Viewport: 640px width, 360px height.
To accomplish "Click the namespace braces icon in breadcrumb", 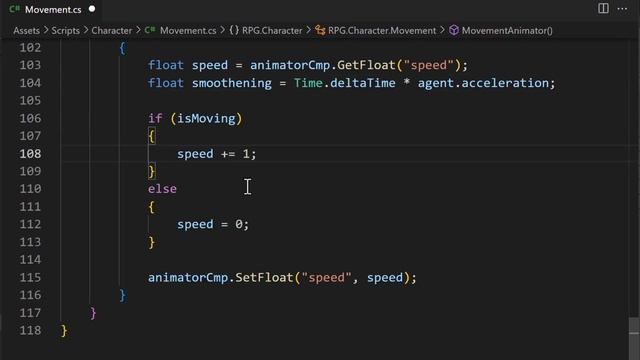I will [234, 30].
